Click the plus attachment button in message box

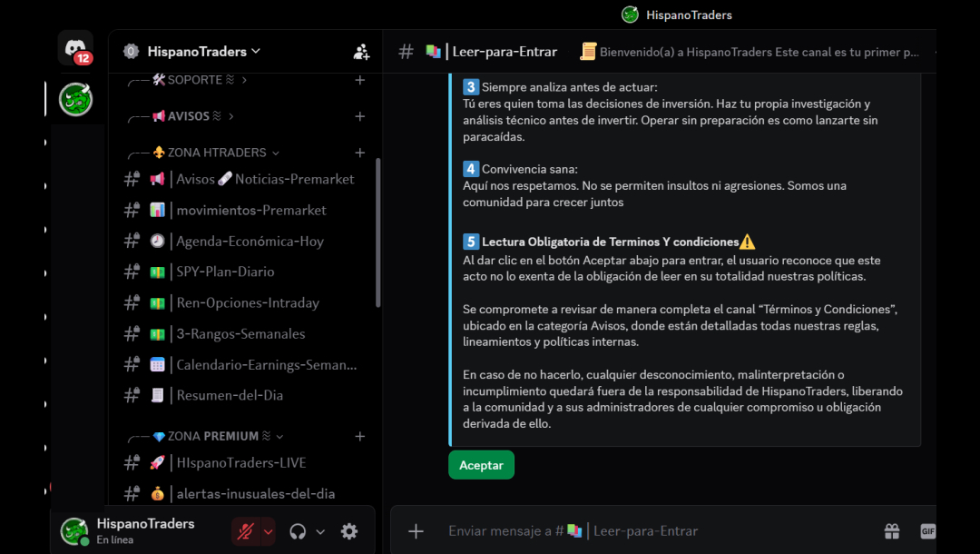coord(416,531)
